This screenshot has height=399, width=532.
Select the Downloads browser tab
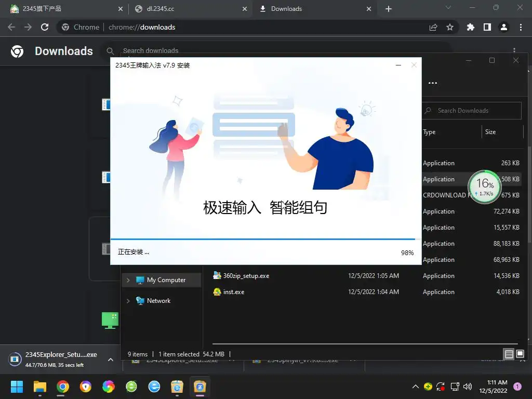point(314,9)
